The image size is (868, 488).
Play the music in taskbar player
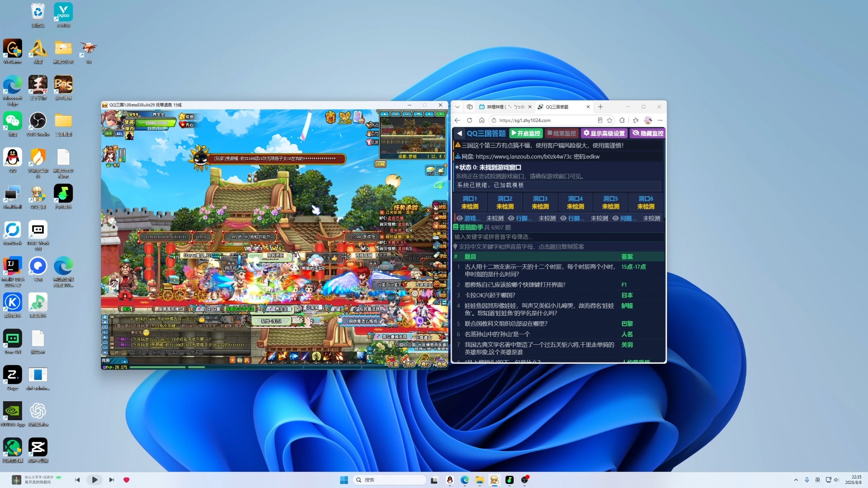point(94,480)
